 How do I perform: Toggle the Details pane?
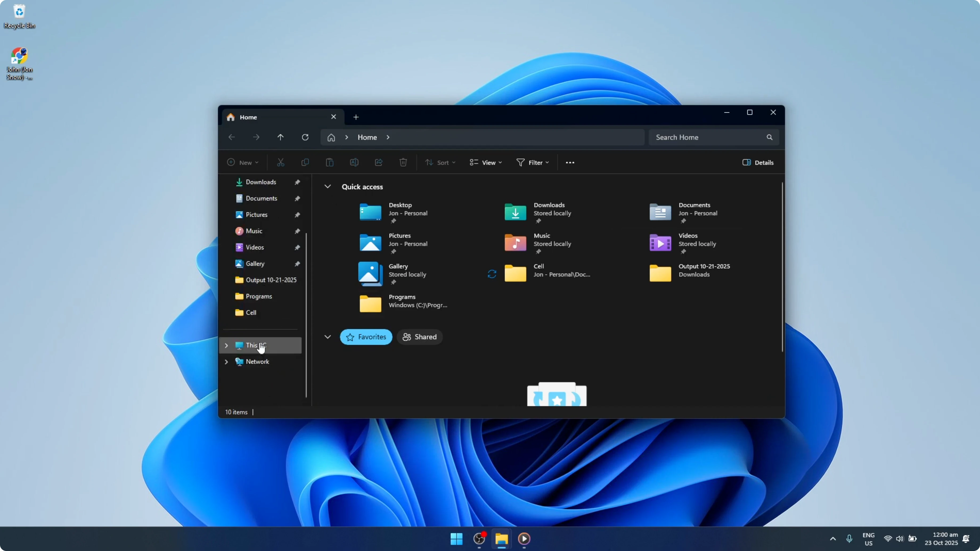757,162
